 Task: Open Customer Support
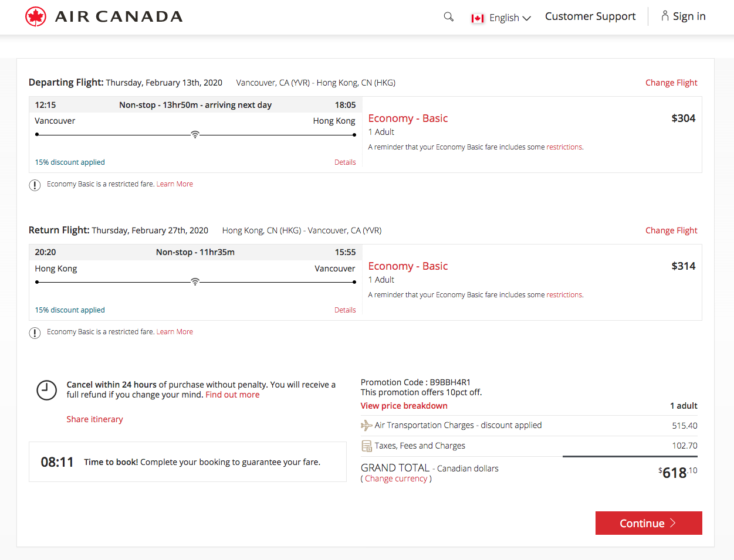(x=590, y=16)
